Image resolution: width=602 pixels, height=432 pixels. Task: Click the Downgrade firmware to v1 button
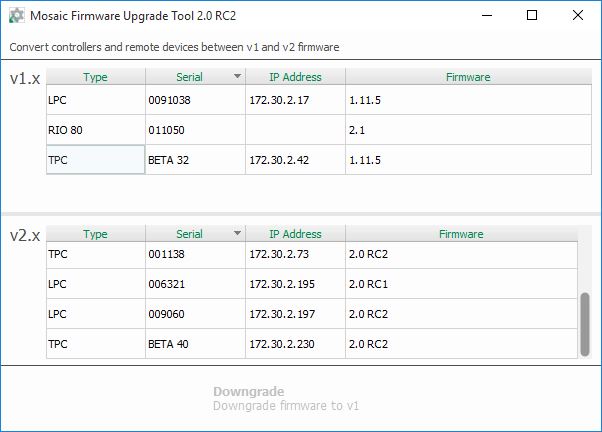286,399
